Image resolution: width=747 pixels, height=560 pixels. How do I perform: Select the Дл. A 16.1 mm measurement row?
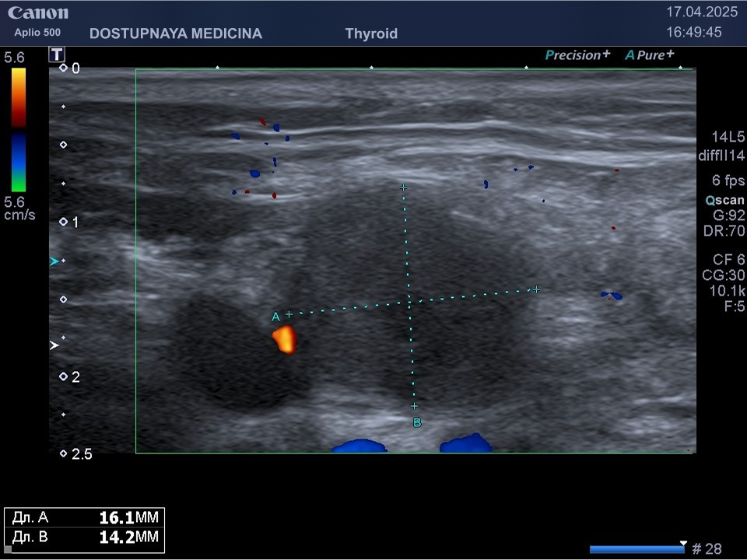(85, 518)
